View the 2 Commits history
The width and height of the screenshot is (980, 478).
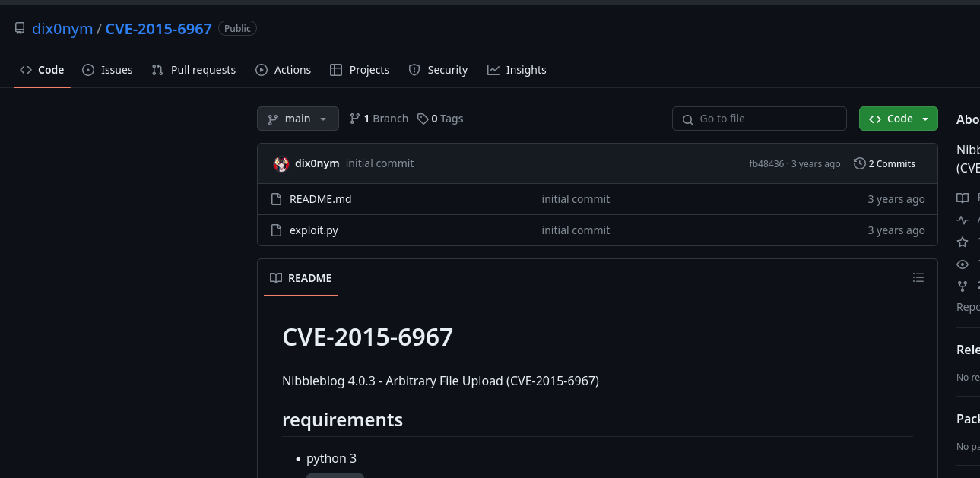pyautogui.click(x=884, y=163)
